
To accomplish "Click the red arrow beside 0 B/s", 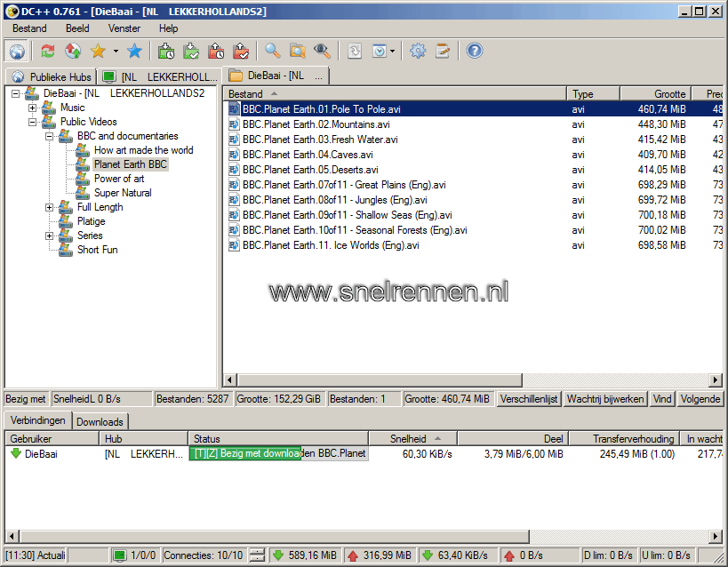I will pos(509,555).
